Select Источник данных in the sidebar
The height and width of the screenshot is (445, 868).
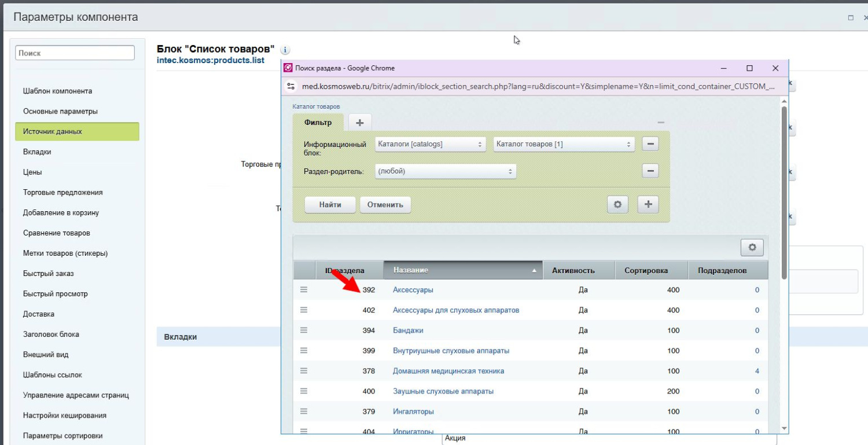77,131
